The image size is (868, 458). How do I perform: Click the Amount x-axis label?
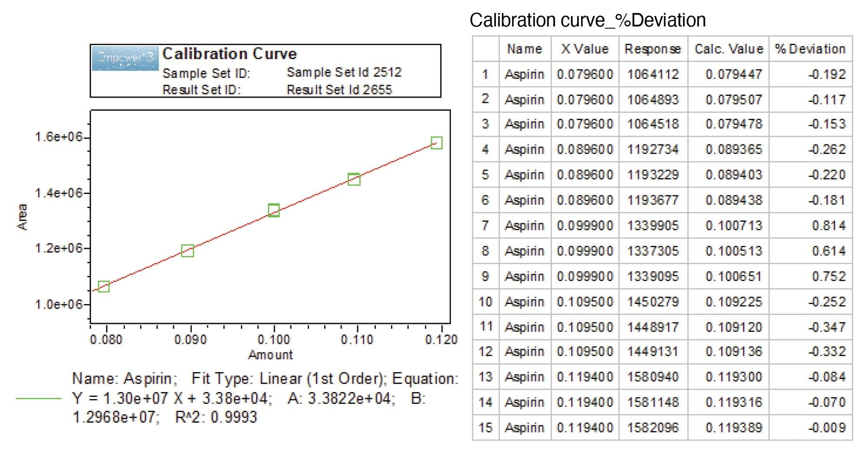click(270, 355)
